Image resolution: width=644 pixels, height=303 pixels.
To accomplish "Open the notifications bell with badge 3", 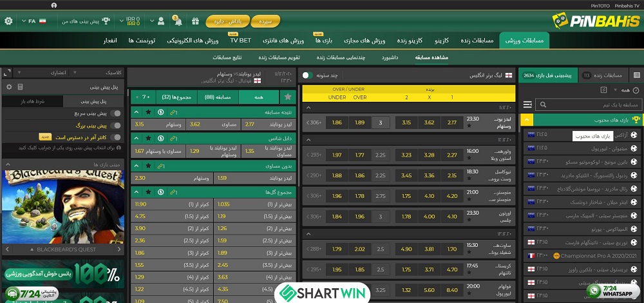I will point(178,21).
